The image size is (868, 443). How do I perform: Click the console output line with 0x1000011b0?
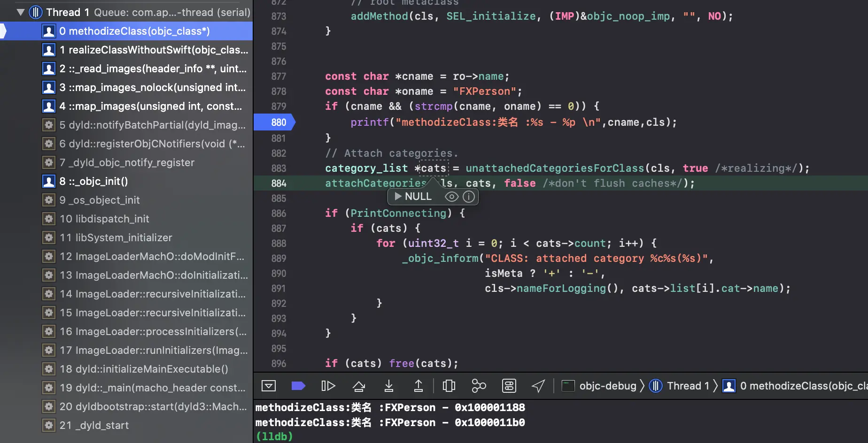pyautogui.click(x=390, y=422)
